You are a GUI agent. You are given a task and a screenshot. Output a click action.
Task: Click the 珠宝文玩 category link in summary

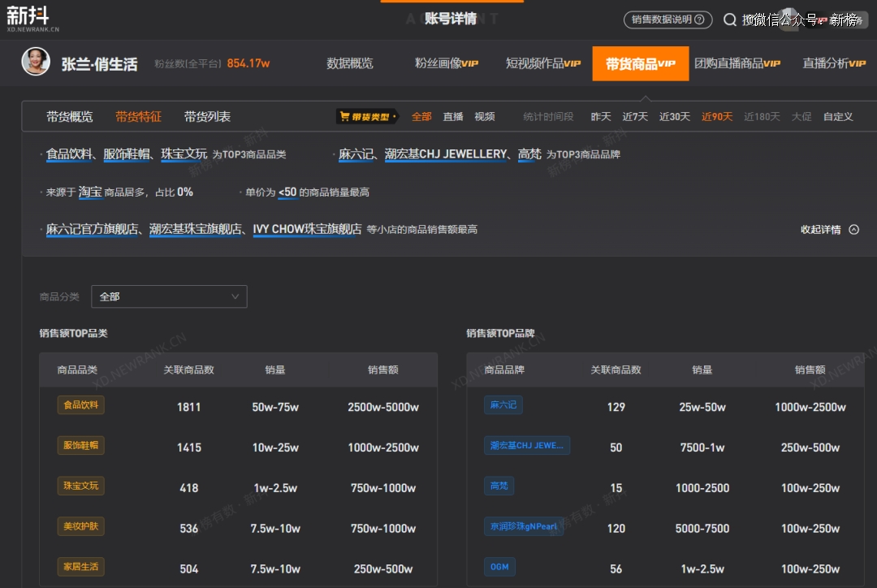(184, 153)
